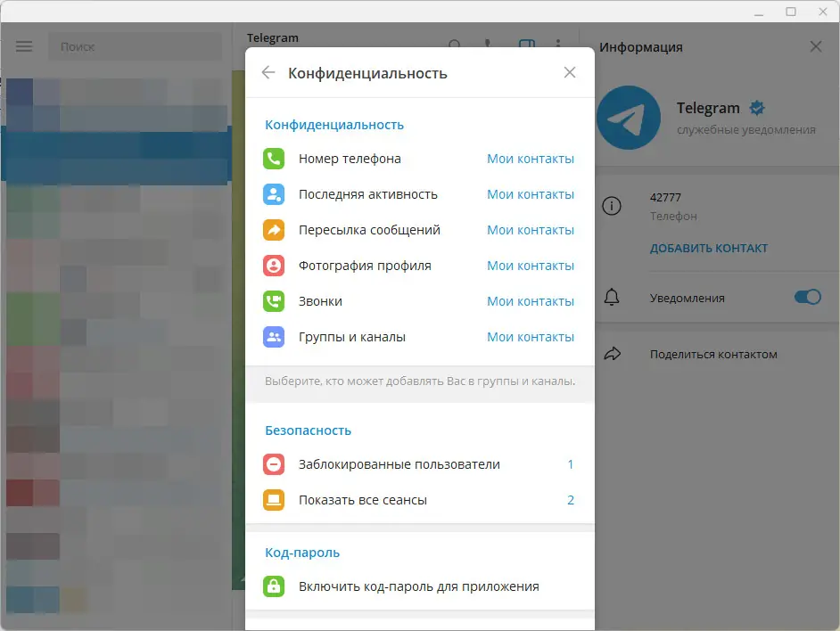
Task: Click the phone number 42777
Action: pos(665,198)
